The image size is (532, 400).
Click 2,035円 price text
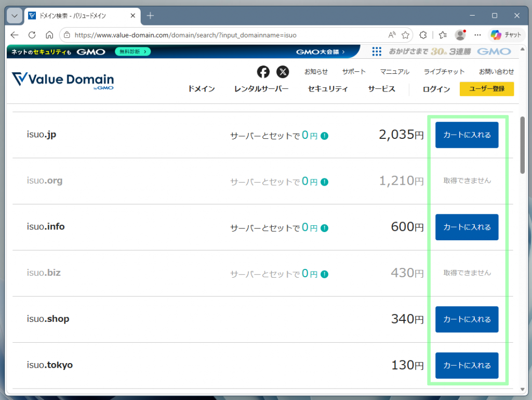(x=402, y=135)
